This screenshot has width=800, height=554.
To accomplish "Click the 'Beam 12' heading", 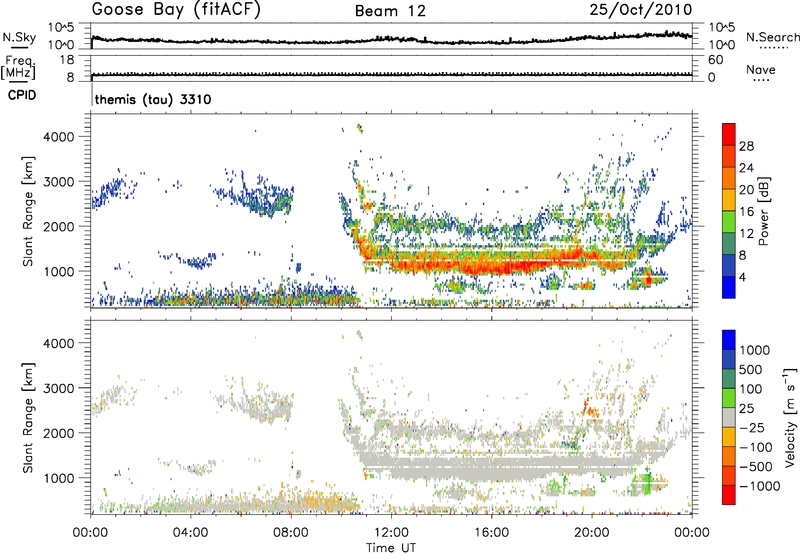I will [390, 11].
